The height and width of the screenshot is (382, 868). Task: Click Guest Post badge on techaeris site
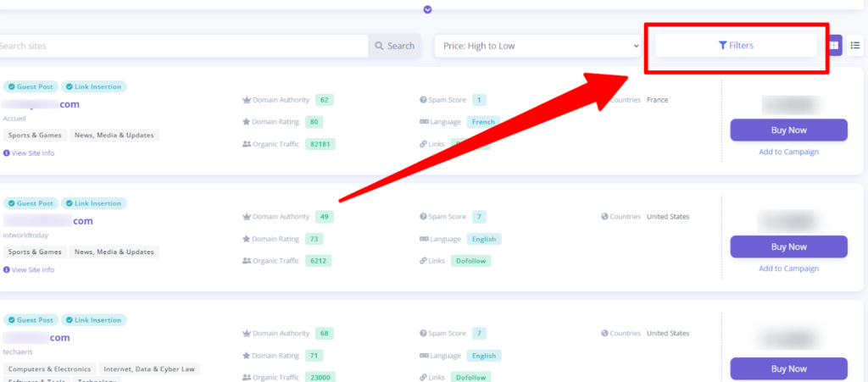point(31,320)
